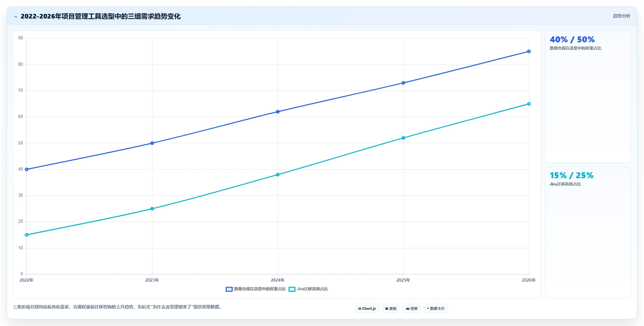
Task: Click the 70 y-axis label
Action: pos(20,90)
